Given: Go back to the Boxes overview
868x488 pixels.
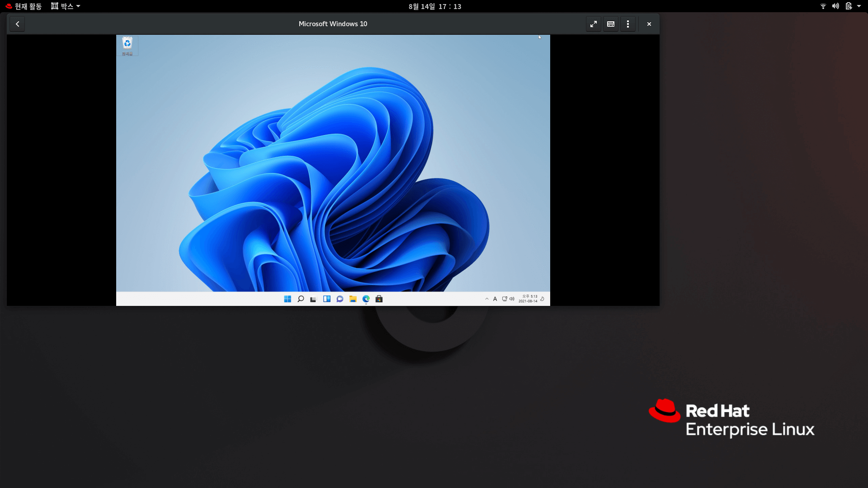Looking at the screenshot, I should tap(17, 24).
